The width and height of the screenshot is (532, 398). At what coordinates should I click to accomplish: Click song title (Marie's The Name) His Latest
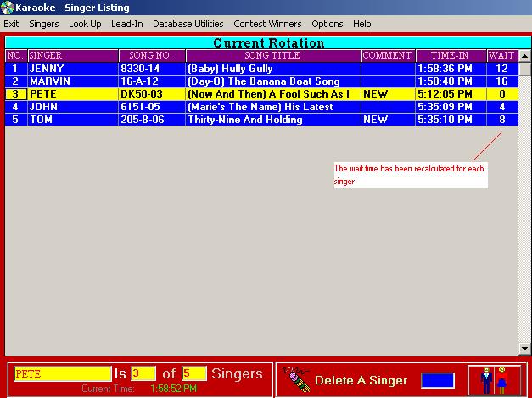[260, 107]
